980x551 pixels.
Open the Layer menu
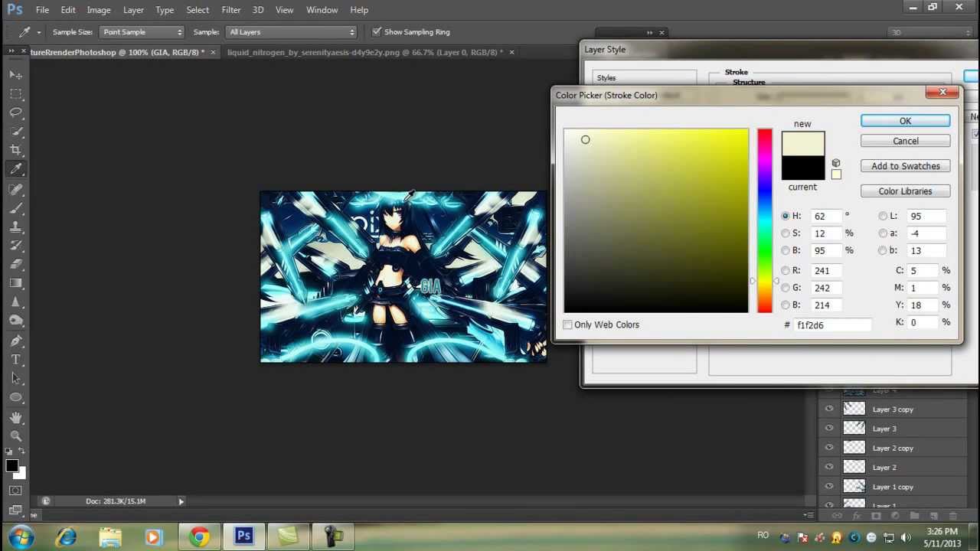click(x=133, y=10)
